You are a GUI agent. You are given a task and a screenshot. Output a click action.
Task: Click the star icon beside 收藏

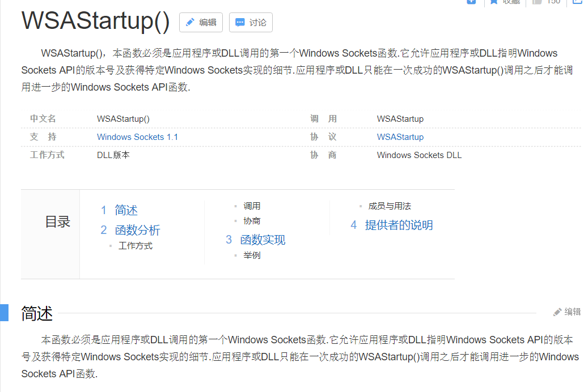coord(494,2)
